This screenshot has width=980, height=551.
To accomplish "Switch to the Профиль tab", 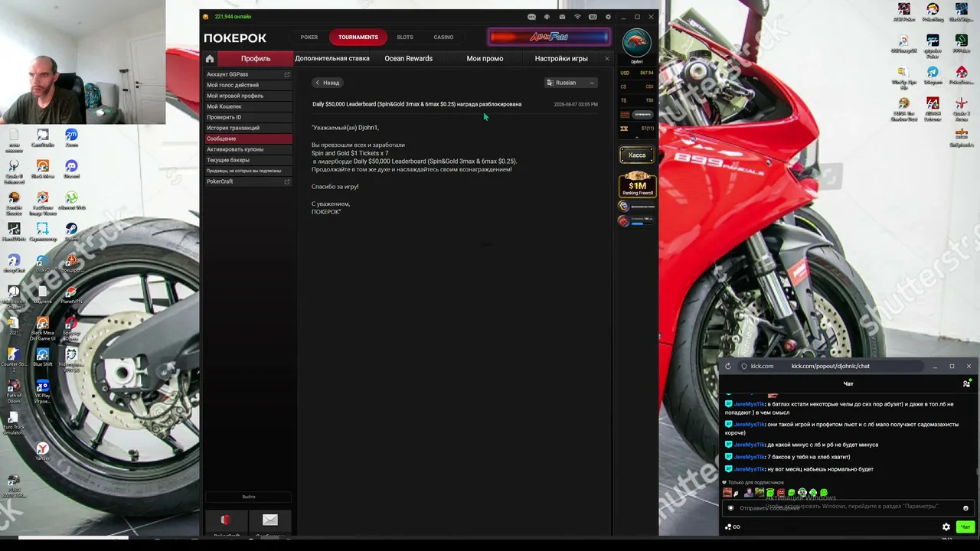I will click(x=256, y=59).
